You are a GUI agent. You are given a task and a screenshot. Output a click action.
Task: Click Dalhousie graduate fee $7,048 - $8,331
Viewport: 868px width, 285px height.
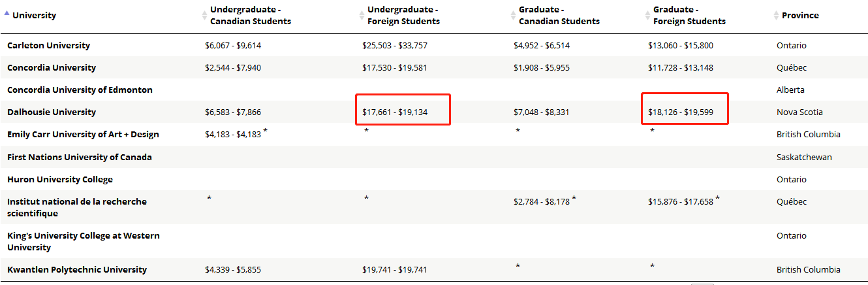pyautogui.click(x=542, y=112)
